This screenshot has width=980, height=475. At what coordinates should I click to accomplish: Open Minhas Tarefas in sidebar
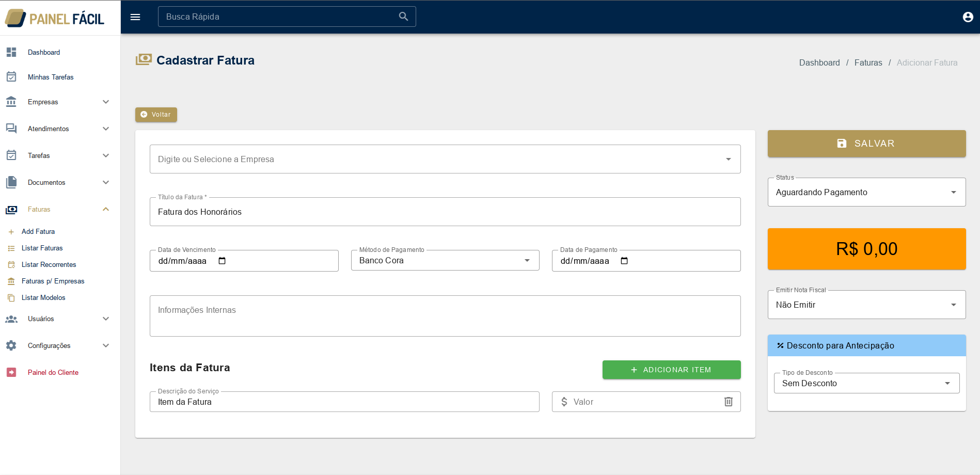pyautogui.click(x=51, y=77)
